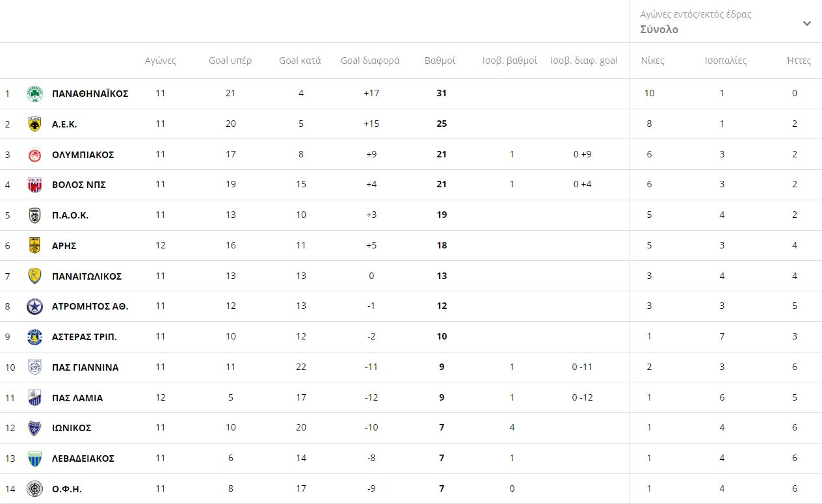
Task: Click the A.E.K. yellow eagle crest
Action: coord(34,124)
